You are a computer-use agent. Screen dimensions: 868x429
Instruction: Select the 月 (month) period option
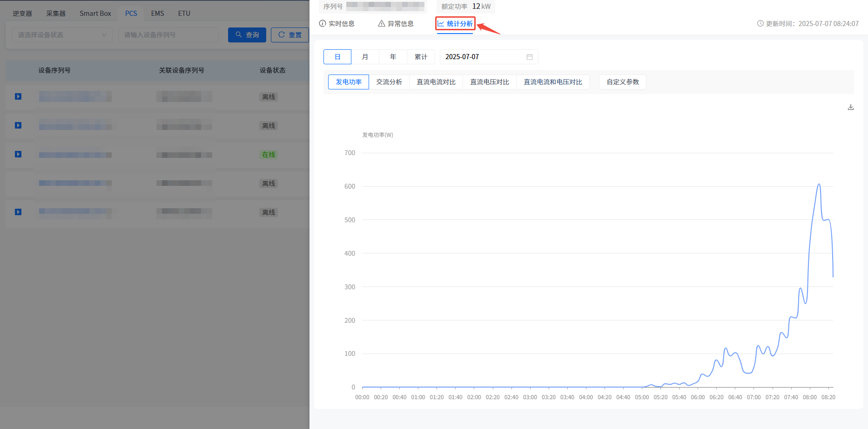coord(365,57)
